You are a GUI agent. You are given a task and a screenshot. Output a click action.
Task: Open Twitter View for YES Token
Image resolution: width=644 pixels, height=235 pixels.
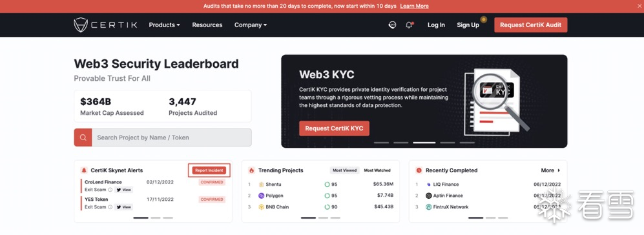(123, 207)
